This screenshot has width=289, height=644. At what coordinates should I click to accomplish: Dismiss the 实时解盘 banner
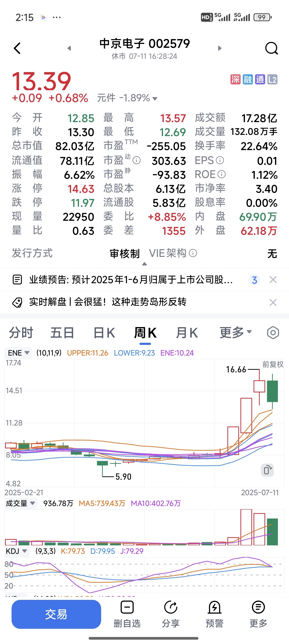point(273,302)
